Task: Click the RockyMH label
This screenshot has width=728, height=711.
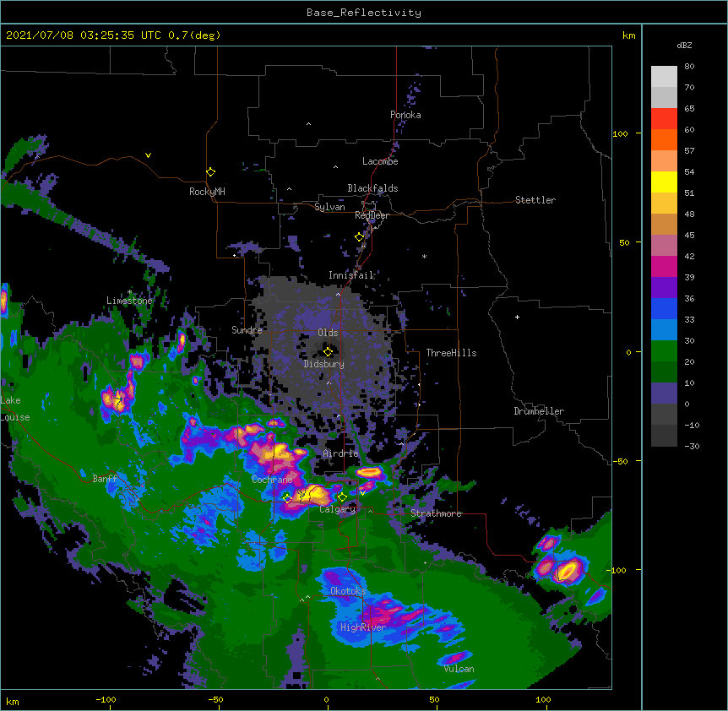Action: tap(207, 192)
